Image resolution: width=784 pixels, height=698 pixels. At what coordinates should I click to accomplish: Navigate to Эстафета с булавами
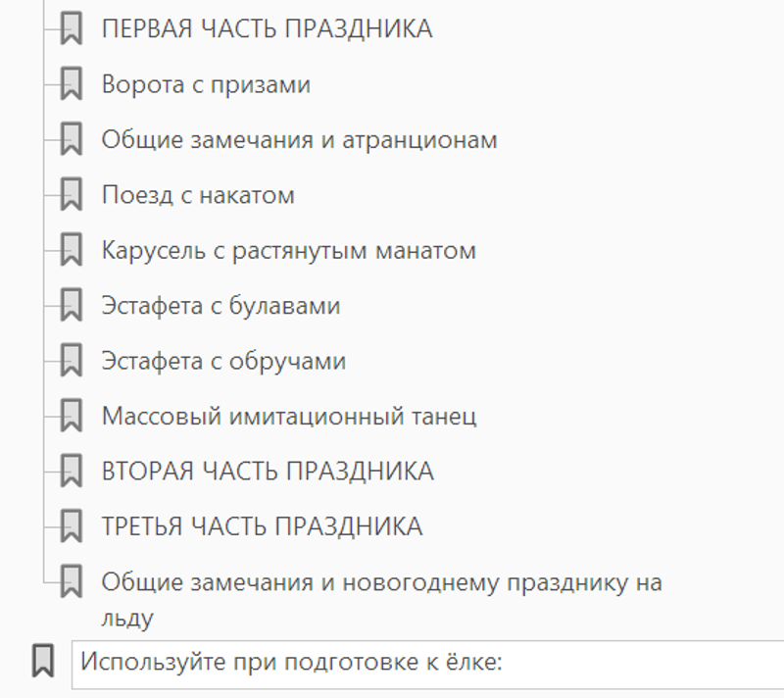click(x=220, y=306)
